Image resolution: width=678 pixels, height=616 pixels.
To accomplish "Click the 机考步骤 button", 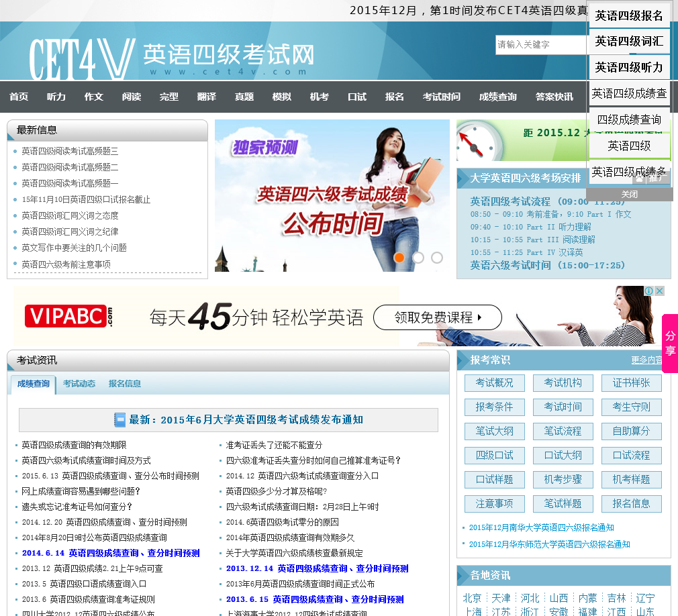I will [563, 480].
